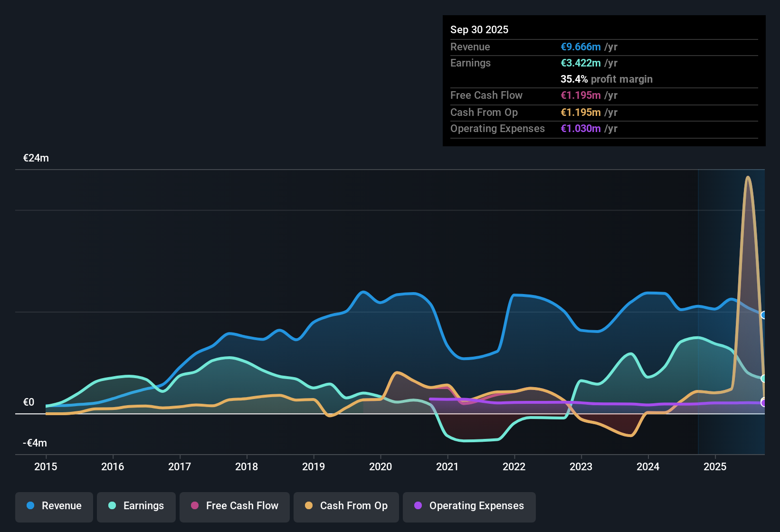Open the Cash From Op legend entry
Image resolution: width=780 pixels, height=532 pixels.
(346, 506)
